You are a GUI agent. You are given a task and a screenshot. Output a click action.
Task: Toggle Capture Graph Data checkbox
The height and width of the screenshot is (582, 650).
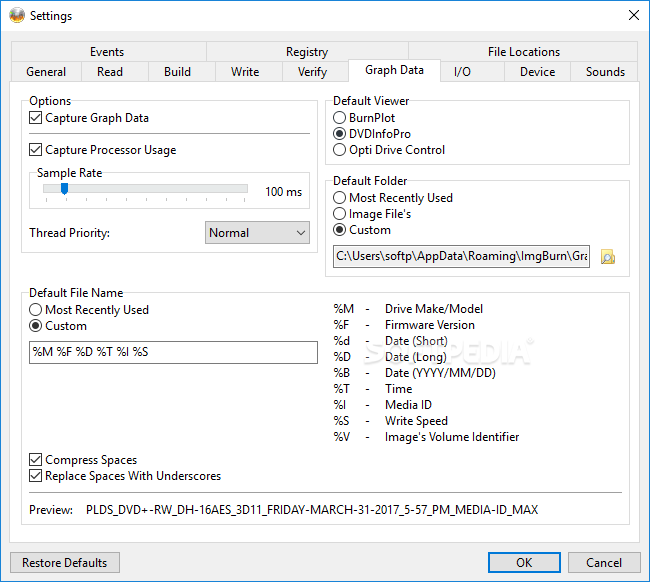37,118
